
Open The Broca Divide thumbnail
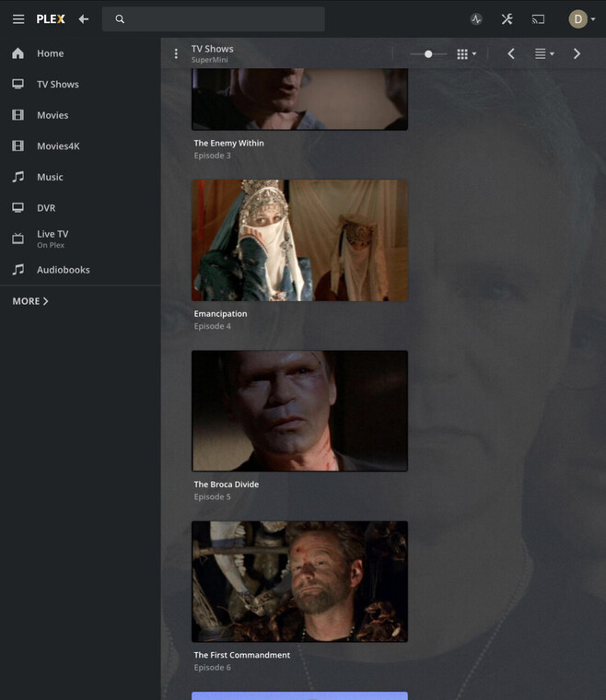tap(299, 411)
